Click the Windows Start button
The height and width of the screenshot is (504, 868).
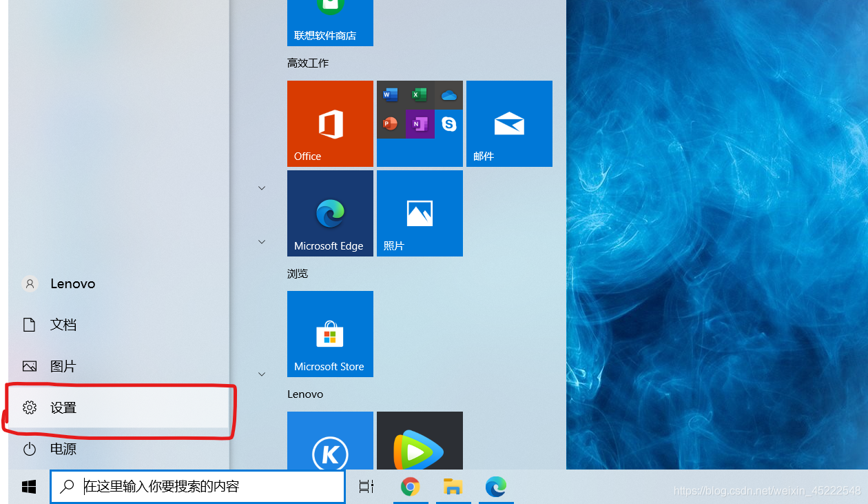(29, 487)
